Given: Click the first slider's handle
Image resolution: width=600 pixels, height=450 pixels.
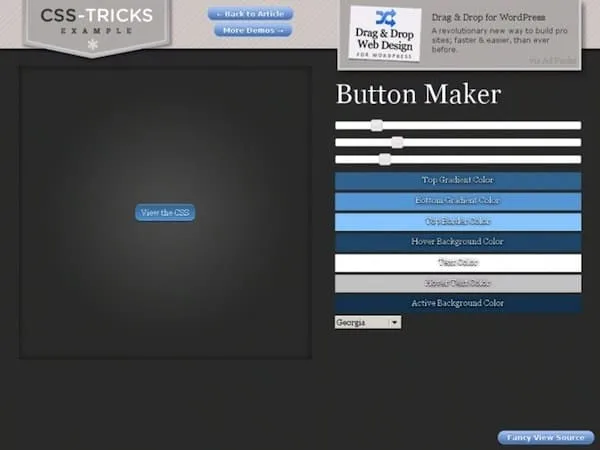Looking at the screenshot, I should click(376, 125).
